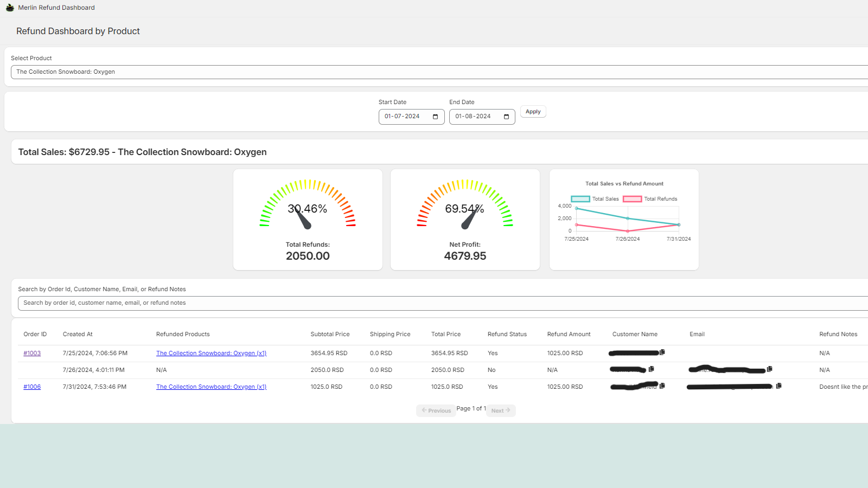Image resolution: width=868 pixels, height=488 pixels.
Task: Click the Merlin Refund Dashboard header text
Action: pyautogui.click(x=56, y=8)
